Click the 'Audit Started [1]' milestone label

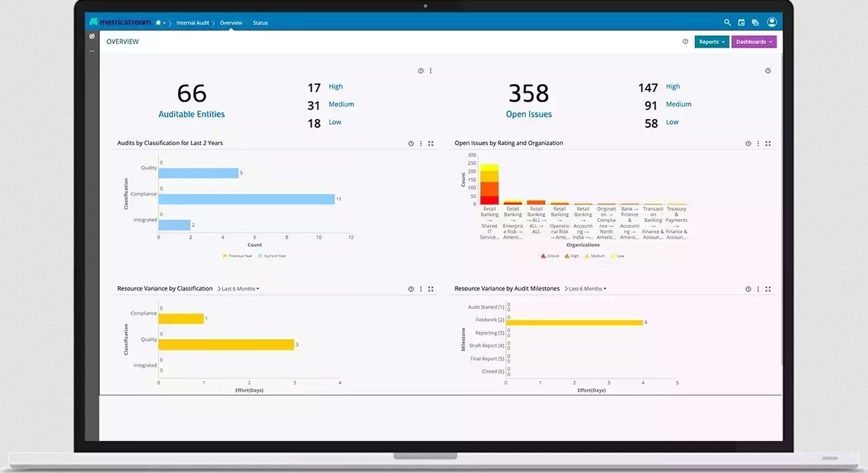[485, 307]
